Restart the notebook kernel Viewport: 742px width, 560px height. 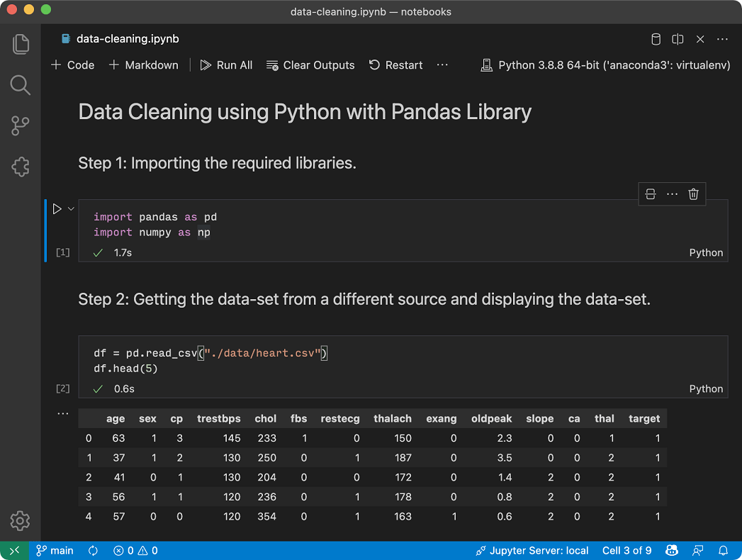tap(395, 65)
